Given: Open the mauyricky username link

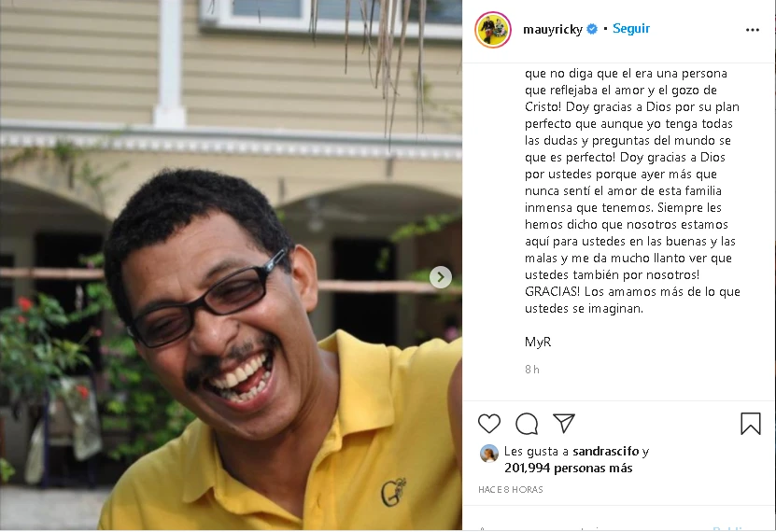Looking at the screenshot, I should point(553,30).
